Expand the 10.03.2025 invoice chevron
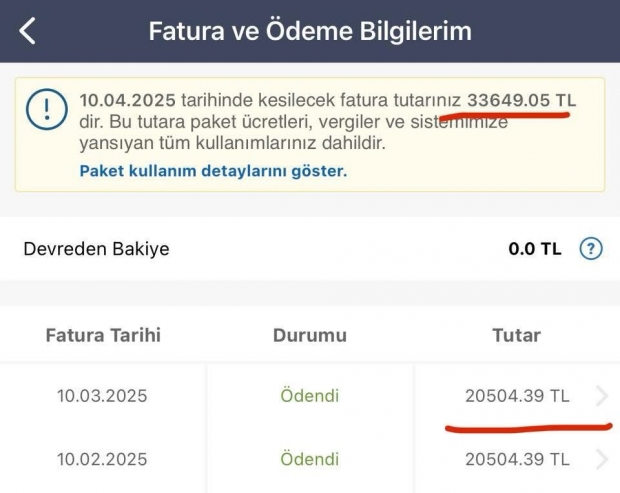The width and height of the screenshot is (620, 493). pos(601,396)
